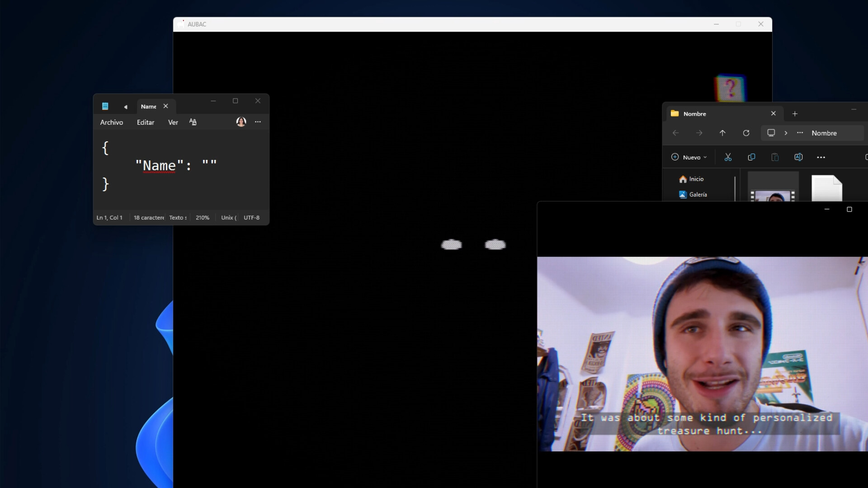Open the Archivo menu in Notepad
The image size is (868, 488).
click(x=111, y=122)
